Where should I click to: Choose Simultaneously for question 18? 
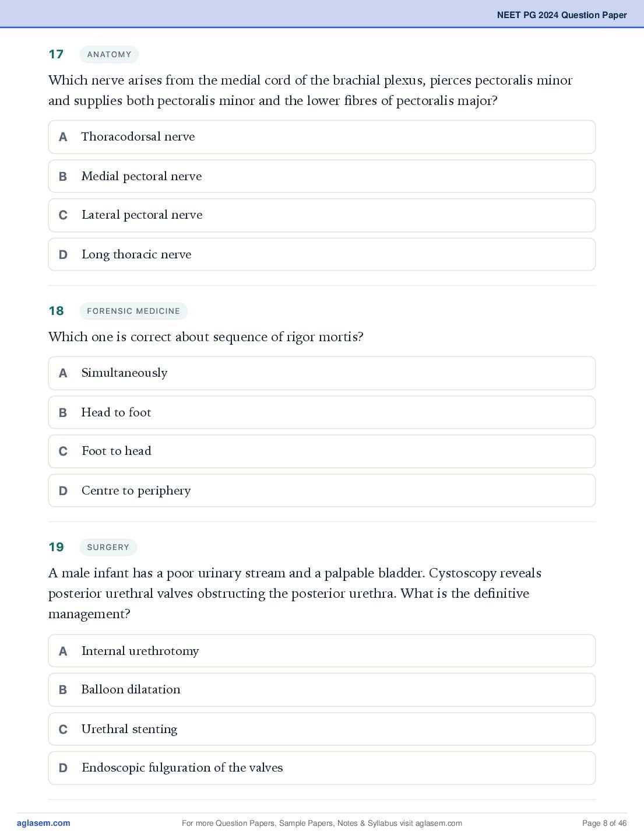point(322,373)
